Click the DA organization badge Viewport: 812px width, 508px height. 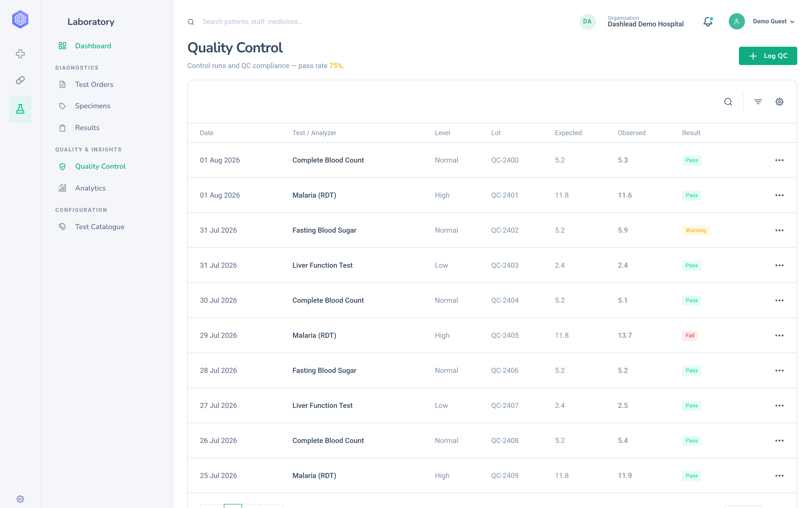coord(587,22)
